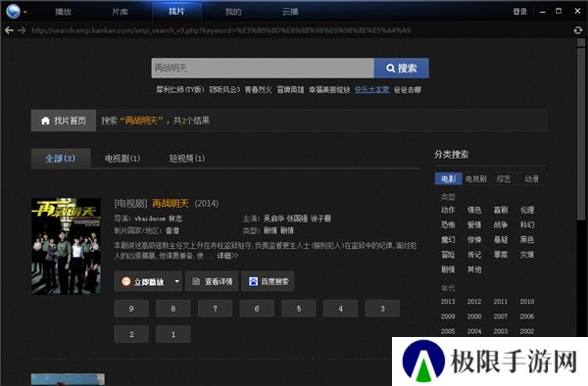Go back with the left arrow icon

[9, 30]
